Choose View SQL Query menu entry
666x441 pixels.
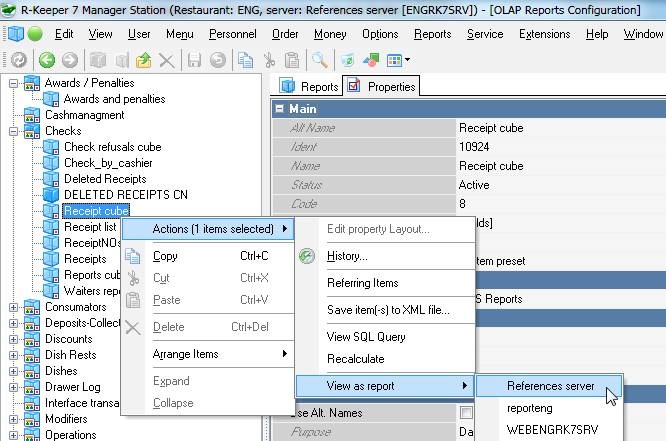click(x=366, y=337)
